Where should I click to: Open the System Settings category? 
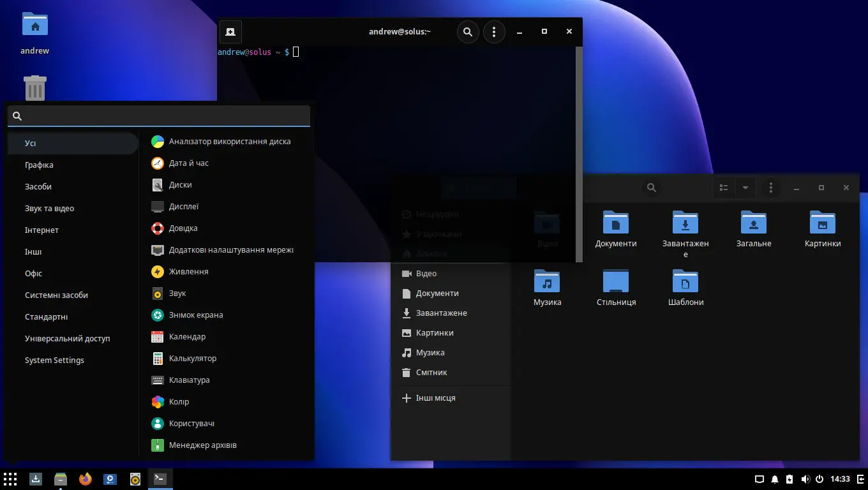click(x=73, y=360)
